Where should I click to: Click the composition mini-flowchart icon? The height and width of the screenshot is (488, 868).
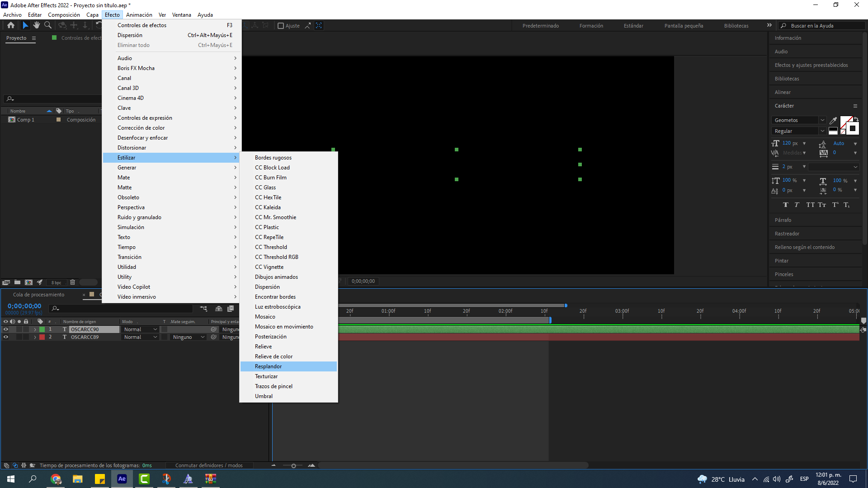pos(203,309)
